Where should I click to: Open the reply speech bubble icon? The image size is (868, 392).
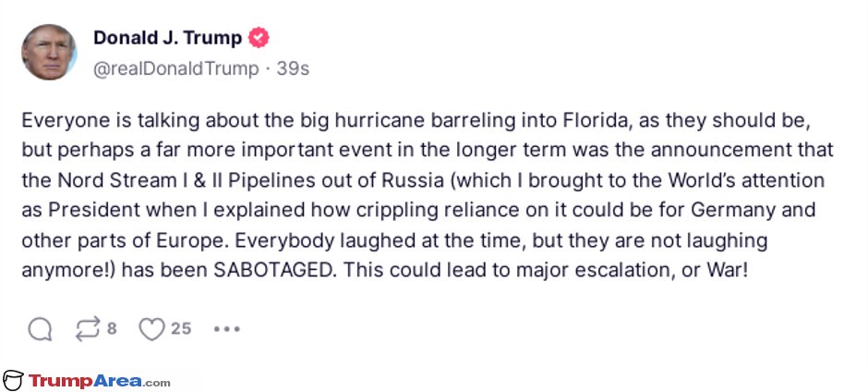coord(40,329)
